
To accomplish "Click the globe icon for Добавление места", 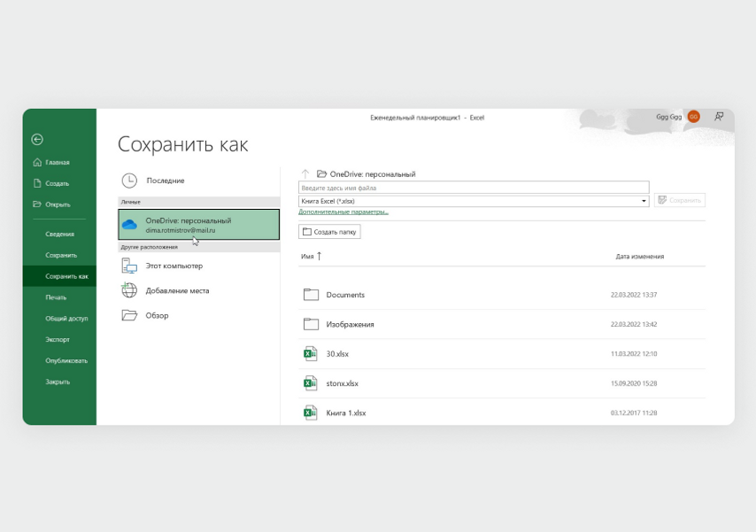I will [129, 290].
